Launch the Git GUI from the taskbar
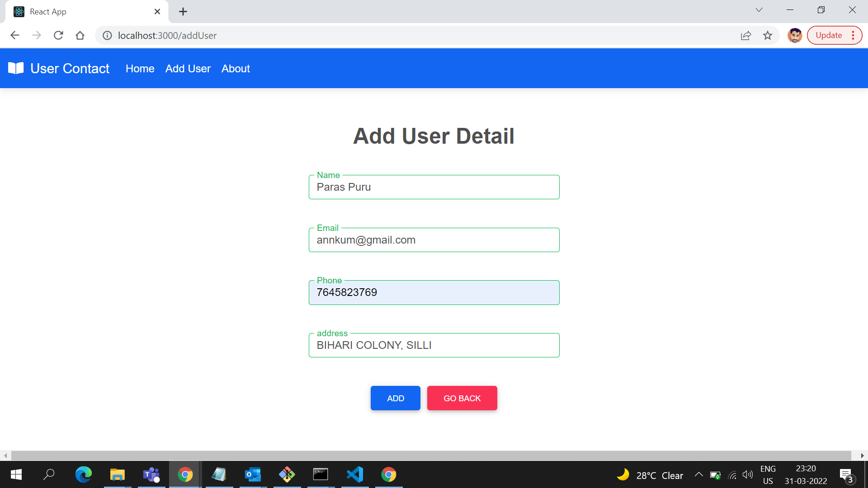 [287, 474]
